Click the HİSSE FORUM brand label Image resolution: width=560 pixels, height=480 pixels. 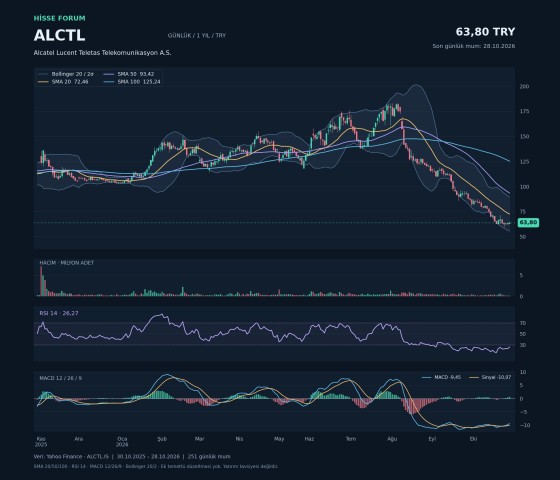tap(60, 18)
